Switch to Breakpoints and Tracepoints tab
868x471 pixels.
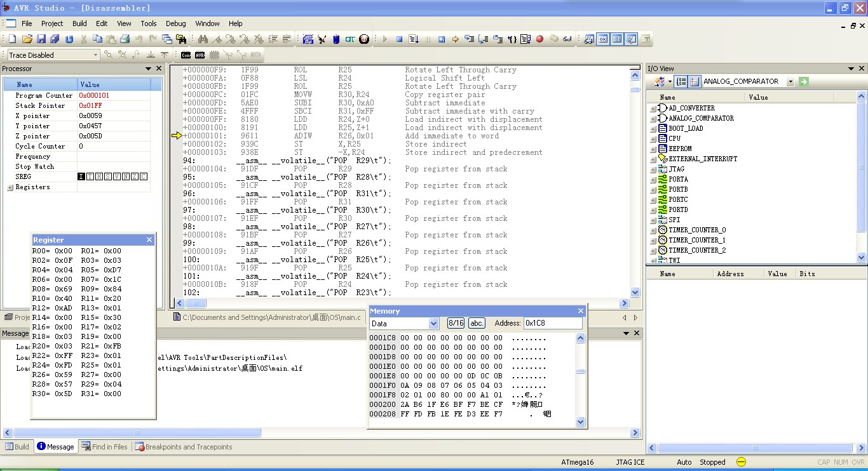(184, 447)
